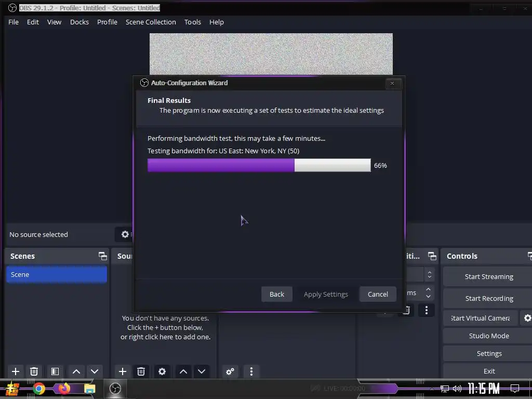Open virtual camera settings gear icon

point(527,318)
